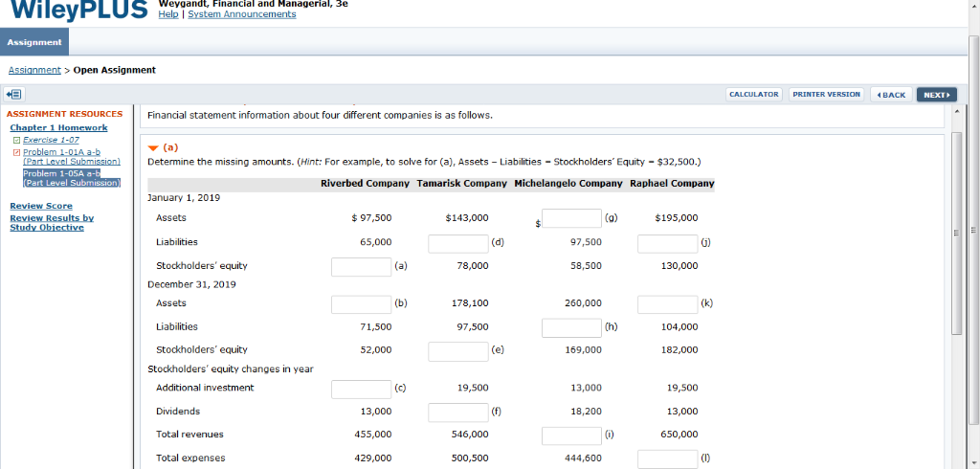Click Tamarisk assets value $143,000
Screen dimensions: 980x469
click(467, 218)
